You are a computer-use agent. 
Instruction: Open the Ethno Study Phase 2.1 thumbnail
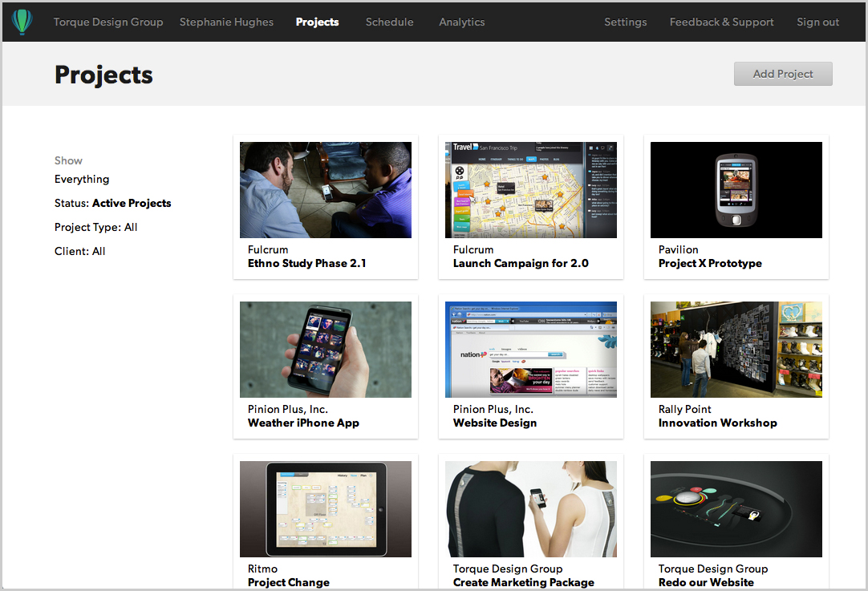325,190
